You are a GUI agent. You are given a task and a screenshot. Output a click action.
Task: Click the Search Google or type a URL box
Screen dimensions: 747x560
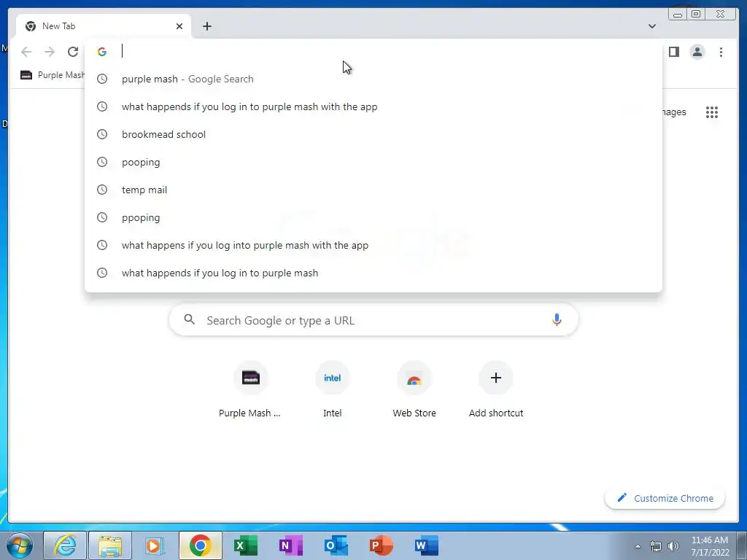[373, 320]
